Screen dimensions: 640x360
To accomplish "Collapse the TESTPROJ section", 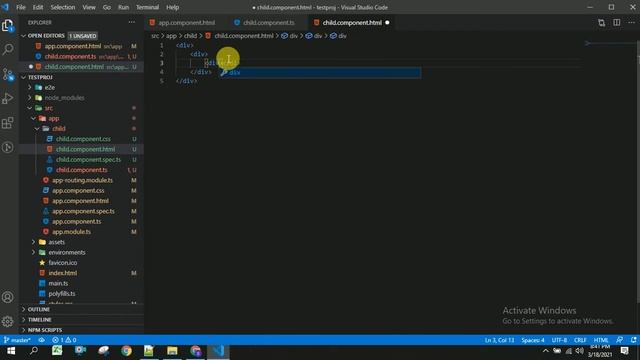I will click(24, 77).
